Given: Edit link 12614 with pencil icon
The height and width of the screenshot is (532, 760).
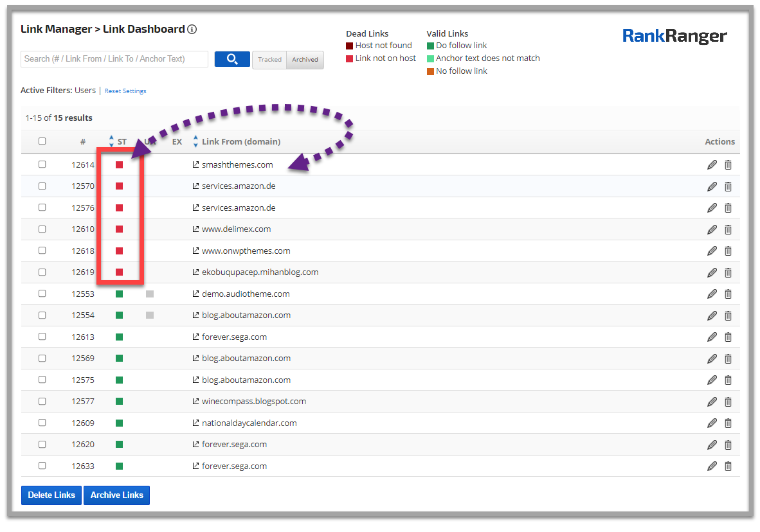Looking at the screenshot, I should click(x=712, y=165).
